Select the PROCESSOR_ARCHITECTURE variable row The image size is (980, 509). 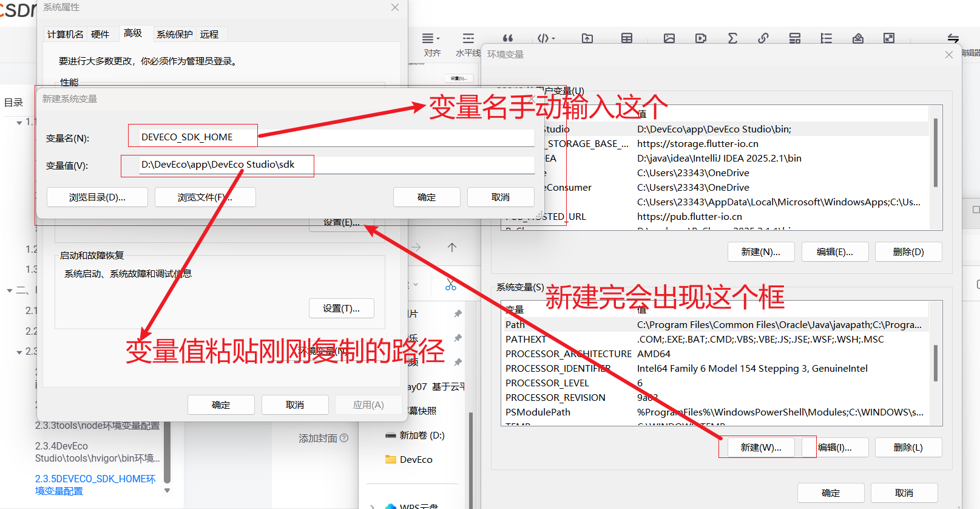[x=716, y=354]
